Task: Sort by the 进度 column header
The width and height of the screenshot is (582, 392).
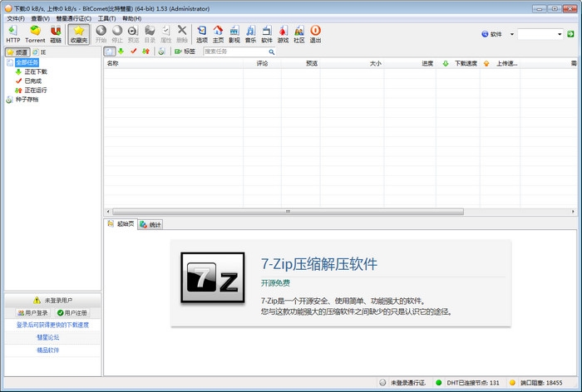Action: point(410,63)
